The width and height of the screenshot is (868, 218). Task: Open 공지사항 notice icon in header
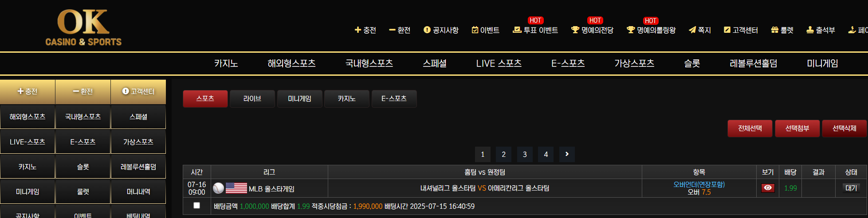(427, 30)
